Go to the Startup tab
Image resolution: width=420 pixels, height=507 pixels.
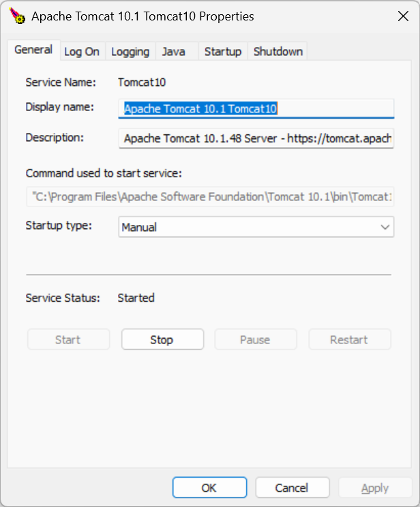point(223,52)
